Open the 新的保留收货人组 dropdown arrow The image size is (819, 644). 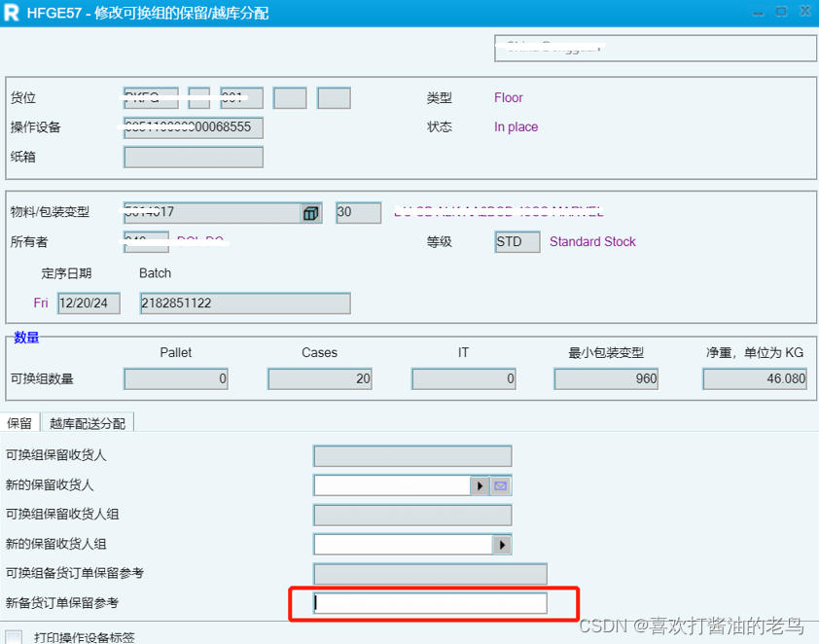502,544
